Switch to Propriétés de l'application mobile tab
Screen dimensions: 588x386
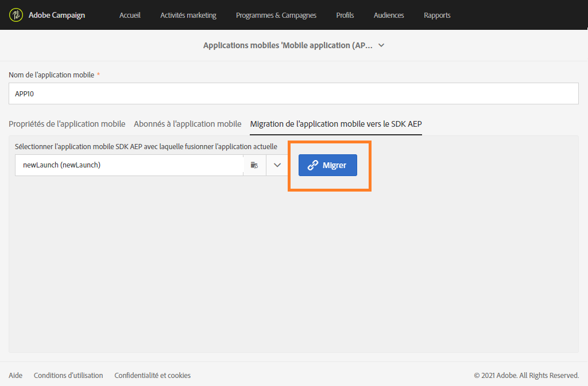click(x=67, y=124)
